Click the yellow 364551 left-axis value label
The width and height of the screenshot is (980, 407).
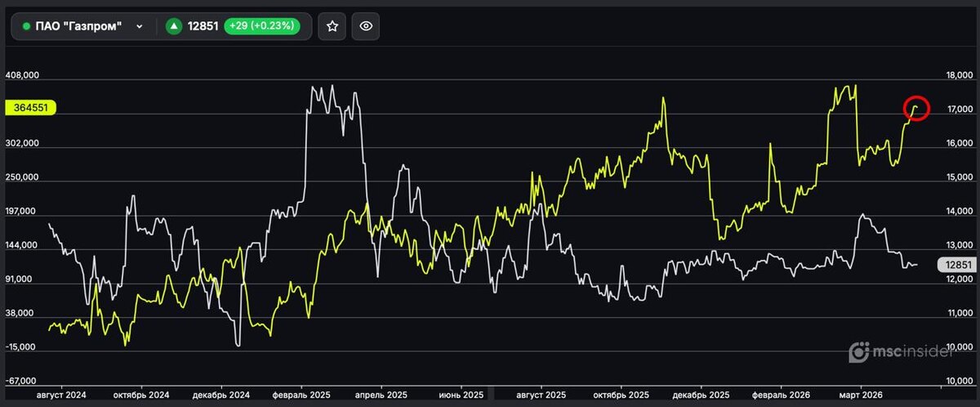coord(29,108)
